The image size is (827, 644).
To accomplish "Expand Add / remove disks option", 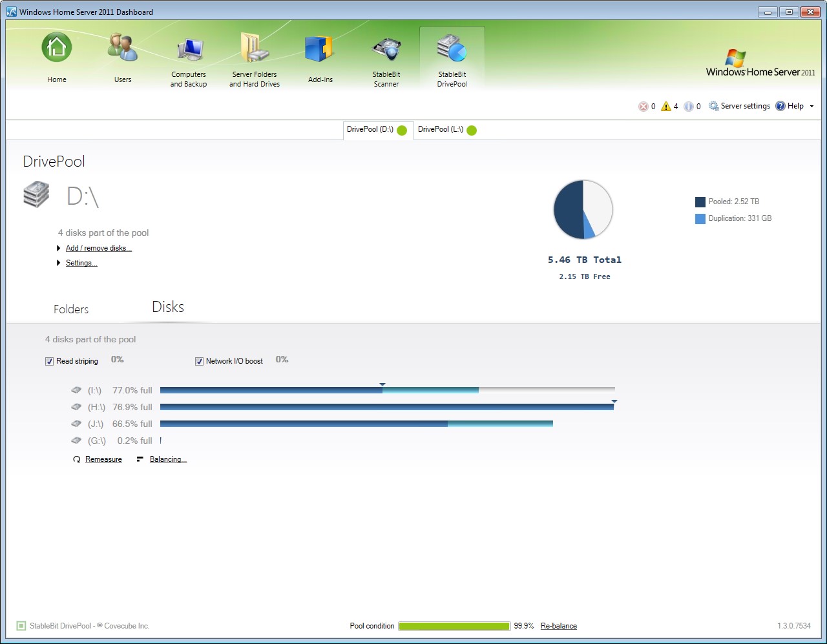I will (98, 248).
